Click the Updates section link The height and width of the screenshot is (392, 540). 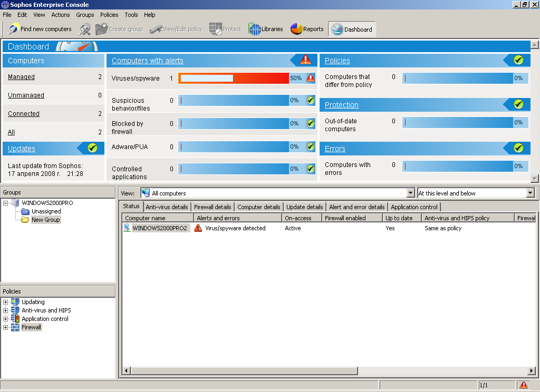tap(21, 149)
